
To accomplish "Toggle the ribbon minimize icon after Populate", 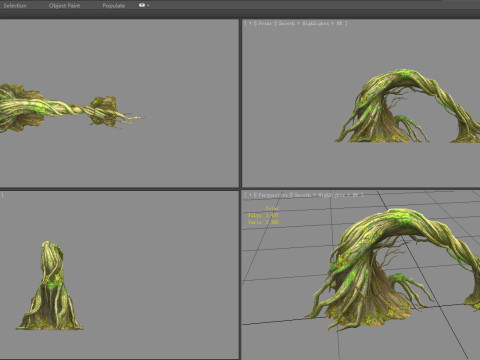I will pos(142,5).
